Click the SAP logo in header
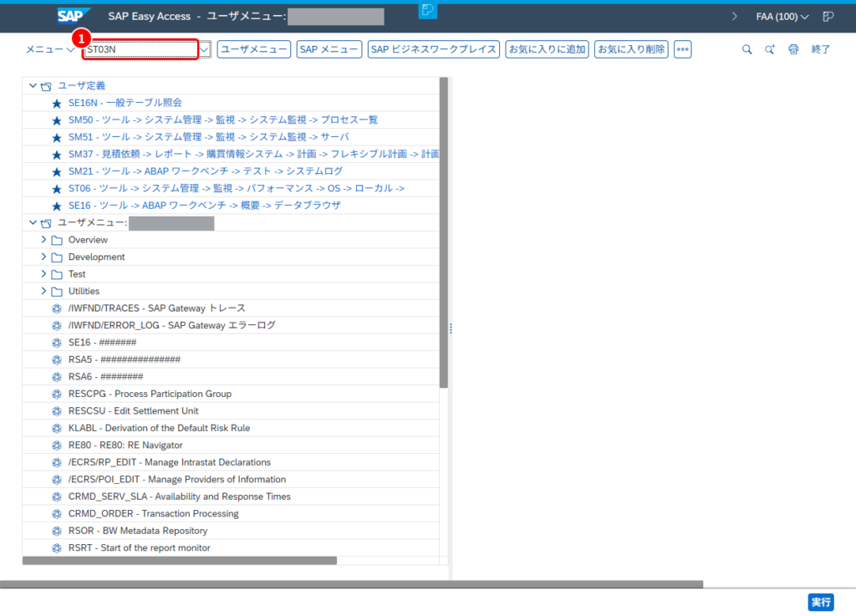Viewport: 856px width, 616px height. click(x=73, y=16)
